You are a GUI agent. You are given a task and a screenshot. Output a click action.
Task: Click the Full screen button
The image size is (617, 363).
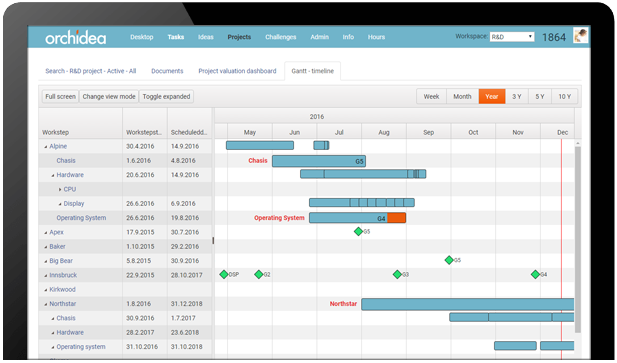[60, 96]
